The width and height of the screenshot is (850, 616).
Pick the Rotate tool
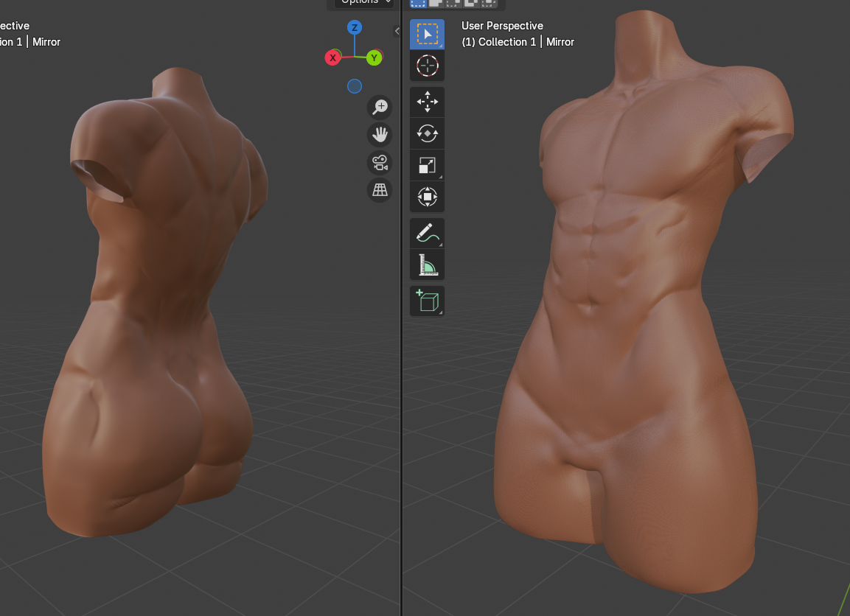pos(427,133)
